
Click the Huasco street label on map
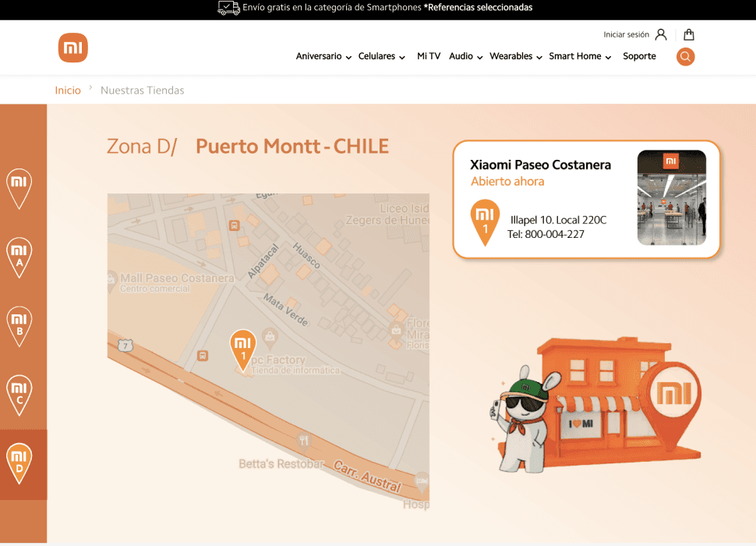(x=306, y=255)
